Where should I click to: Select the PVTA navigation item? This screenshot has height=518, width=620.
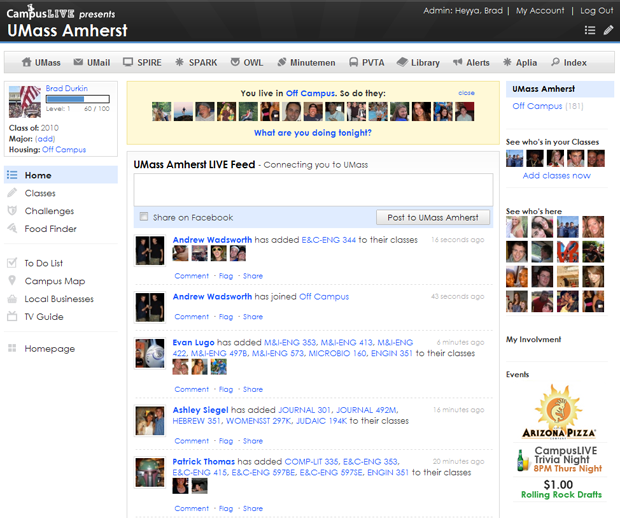click(368, 62)
